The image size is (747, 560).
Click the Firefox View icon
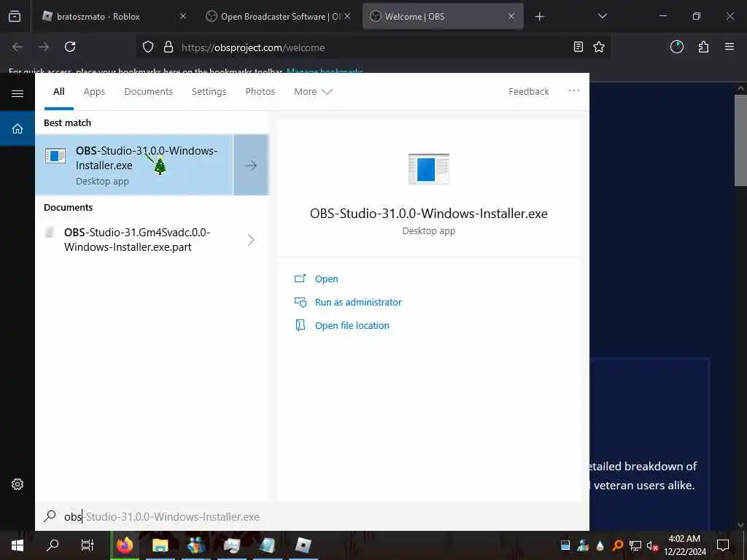coord(15,17)
